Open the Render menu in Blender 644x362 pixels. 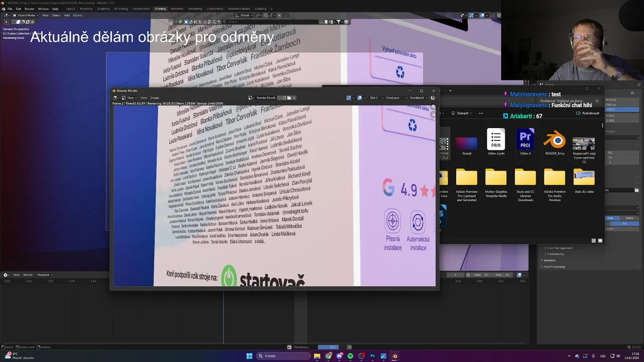[30, 9]
